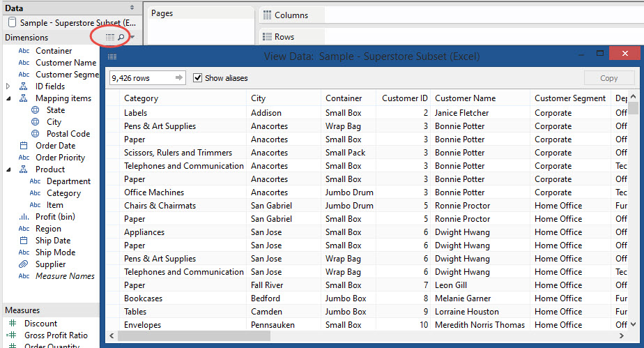Click the View Data window grid icon

(112, 56)
